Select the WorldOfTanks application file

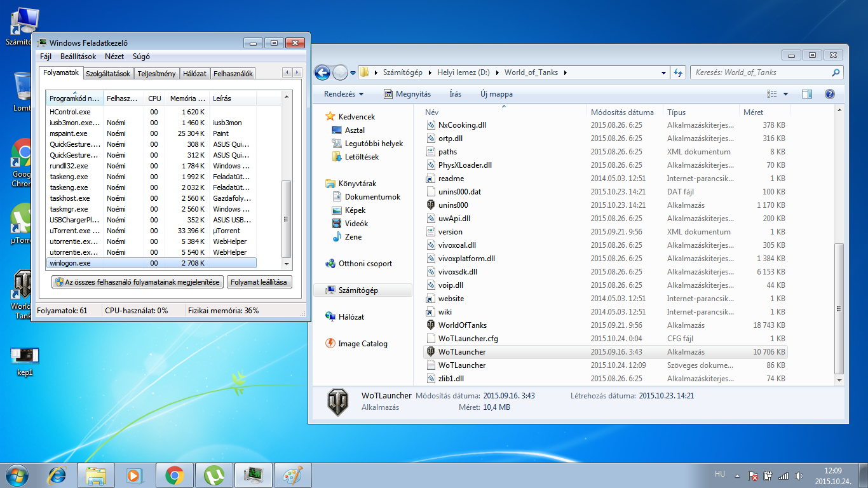point(463,325)
